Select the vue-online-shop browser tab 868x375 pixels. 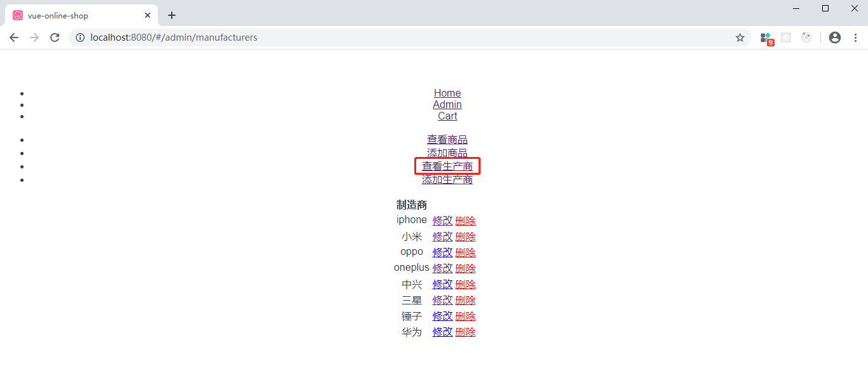81,15
